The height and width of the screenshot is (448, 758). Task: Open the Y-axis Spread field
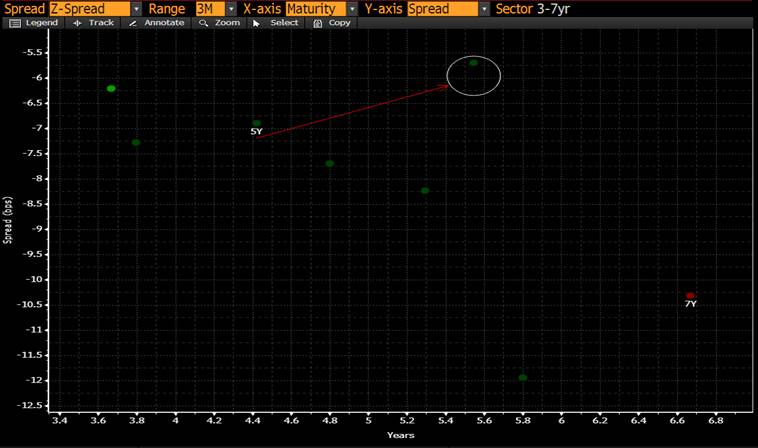443,9
